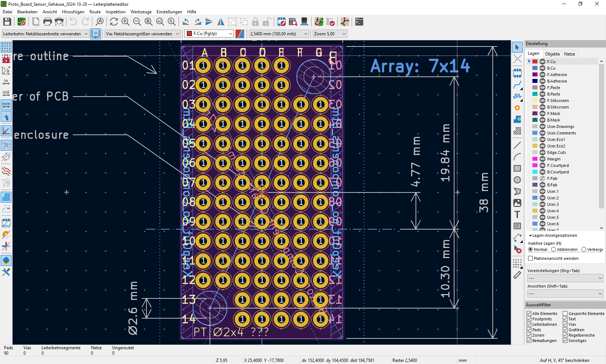The image size is (606, 364).
Task: Rotate selection counterclockwise
Action: pos(186,22)
